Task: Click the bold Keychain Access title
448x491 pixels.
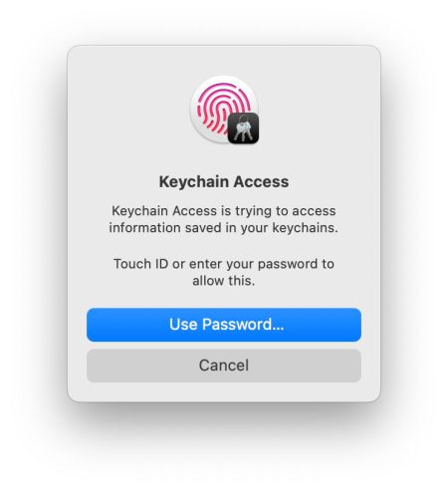Action: [x=224, y=181]
